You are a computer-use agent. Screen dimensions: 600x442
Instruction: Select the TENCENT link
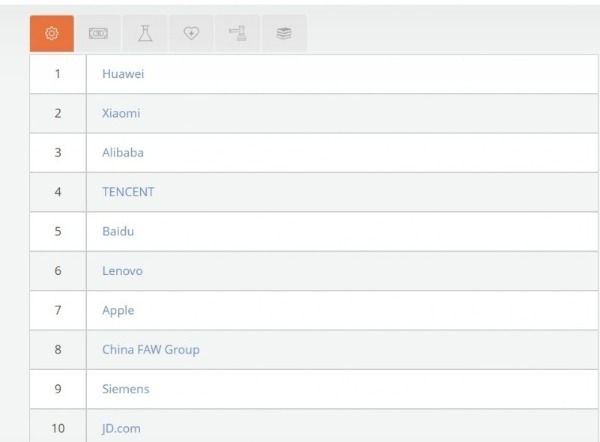[x=128, y=192]
